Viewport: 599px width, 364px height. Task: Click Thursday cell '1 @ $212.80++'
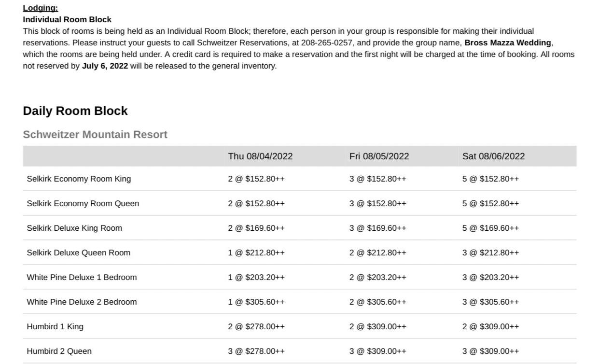pos(256,253)
